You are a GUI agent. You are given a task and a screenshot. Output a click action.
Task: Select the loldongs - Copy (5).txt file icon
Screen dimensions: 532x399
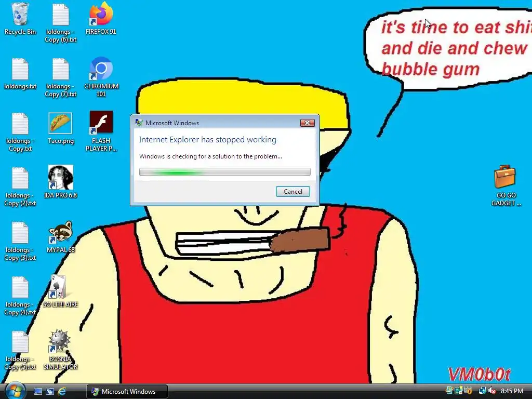coord(20,350)
